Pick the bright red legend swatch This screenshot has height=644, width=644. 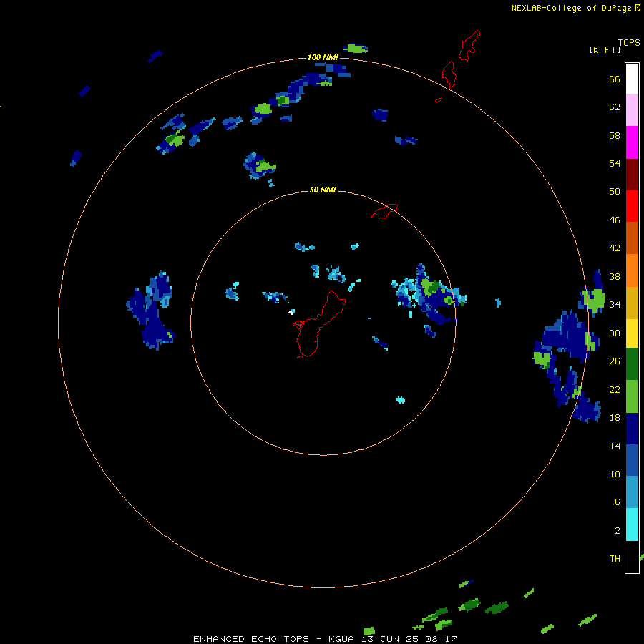tap(632, 206)
